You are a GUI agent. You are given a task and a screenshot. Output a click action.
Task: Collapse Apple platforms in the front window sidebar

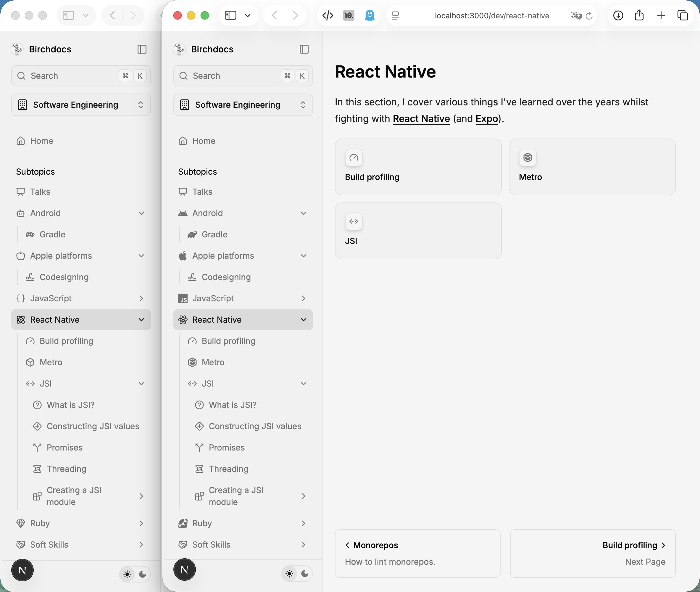pos(304,256)
